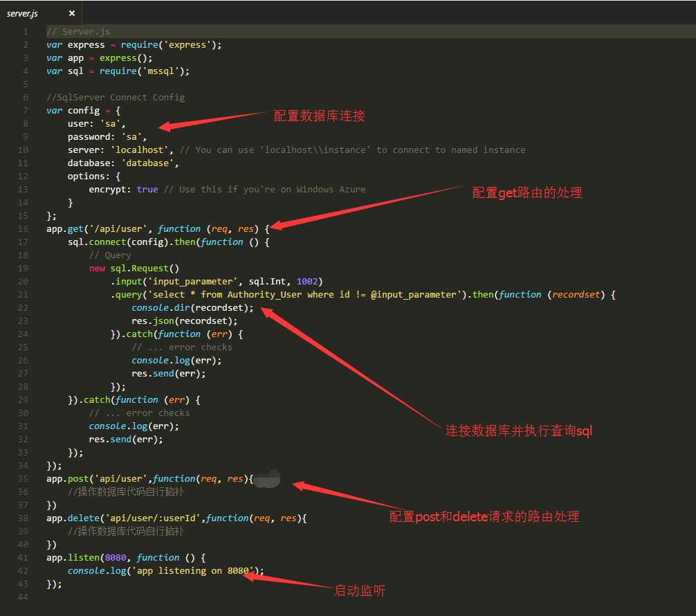This screenshot has height=616, width=696.
Task: Click database: 'database' property
Action: click(x=123, y=163)
